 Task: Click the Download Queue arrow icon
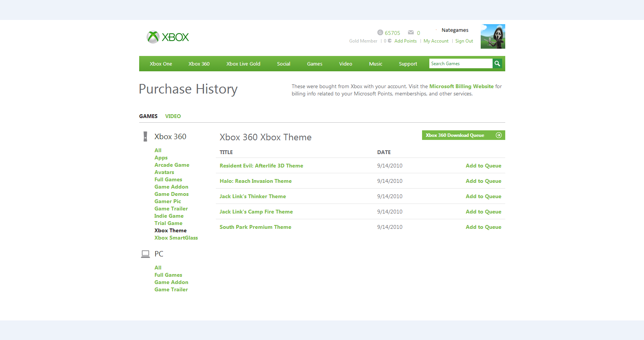pyautogui.click(x=498, y=135)
